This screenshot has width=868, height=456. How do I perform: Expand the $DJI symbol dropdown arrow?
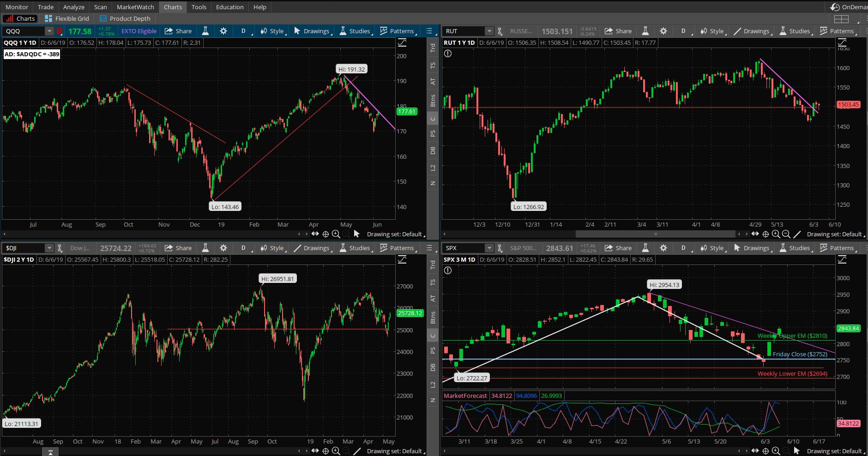click(49, 248)
